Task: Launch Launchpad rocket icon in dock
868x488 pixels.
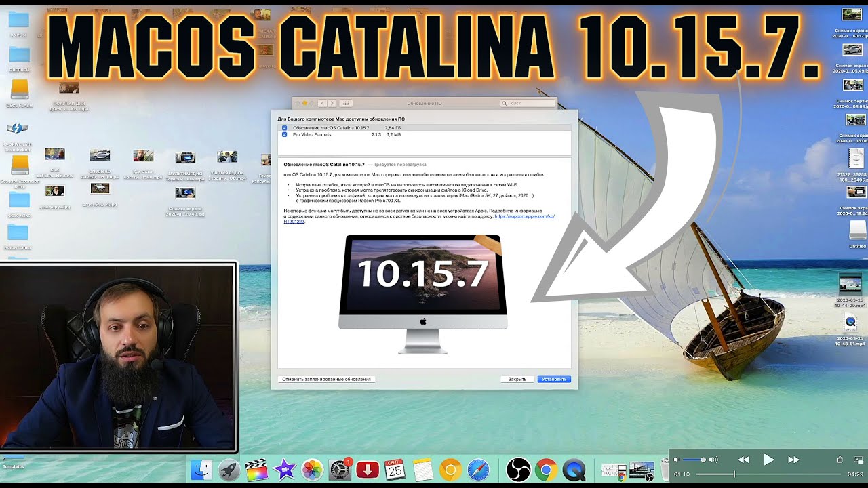Action: pos(229,470)
